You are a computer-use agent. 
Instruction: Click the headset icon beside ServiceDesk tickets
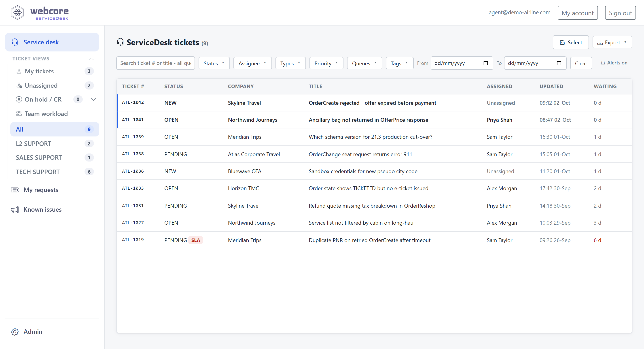coord(120,42)
